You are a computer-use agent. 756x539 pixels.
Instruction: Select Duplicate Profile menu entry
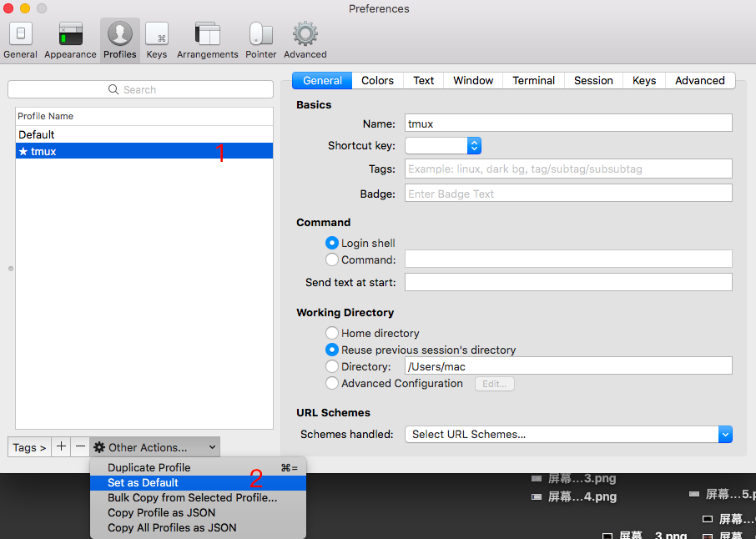tap(149, 467)
